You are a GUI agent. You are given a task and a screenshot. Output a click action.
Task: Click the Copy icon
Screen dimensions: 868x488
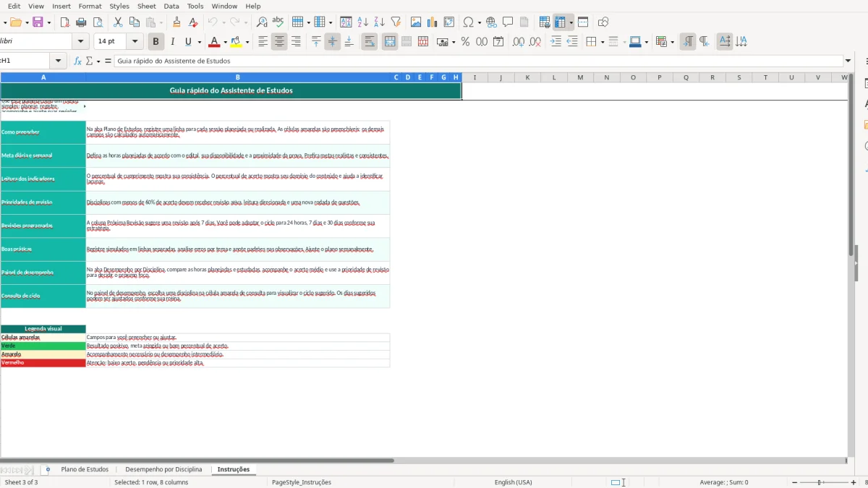(x=134, y=22)
